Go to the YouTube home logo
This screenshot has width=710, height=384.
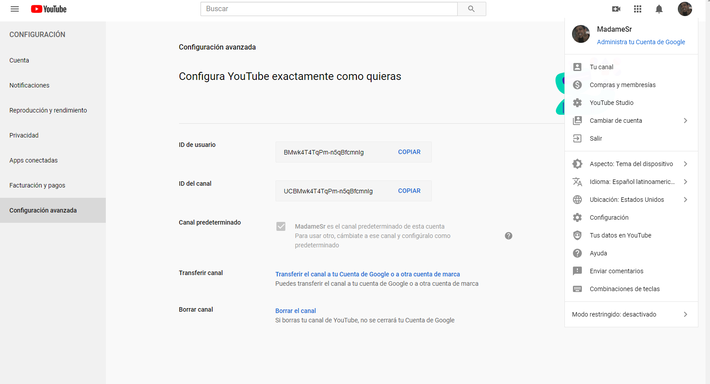click(x=48, y=9)
